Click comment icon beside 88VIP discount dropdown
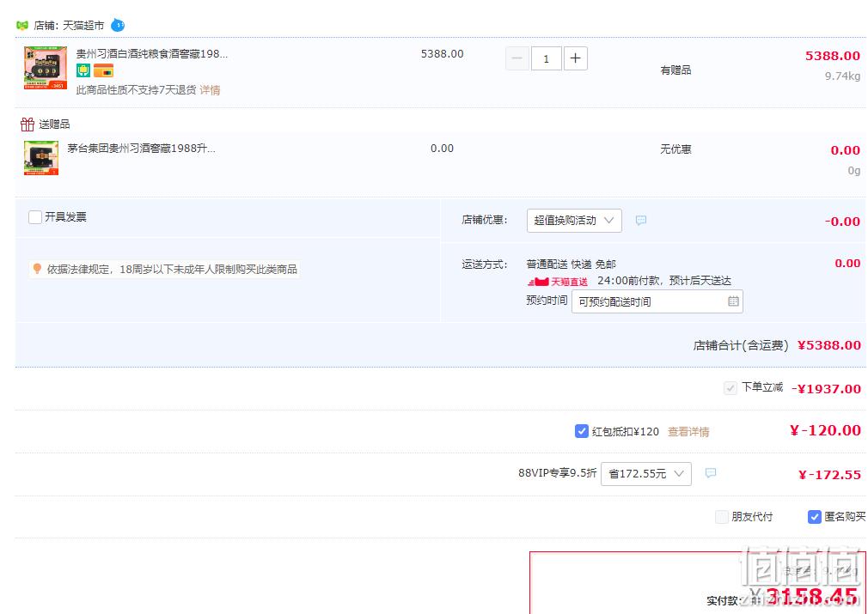This screenshot has height=614, width=868. pos(710,473)
